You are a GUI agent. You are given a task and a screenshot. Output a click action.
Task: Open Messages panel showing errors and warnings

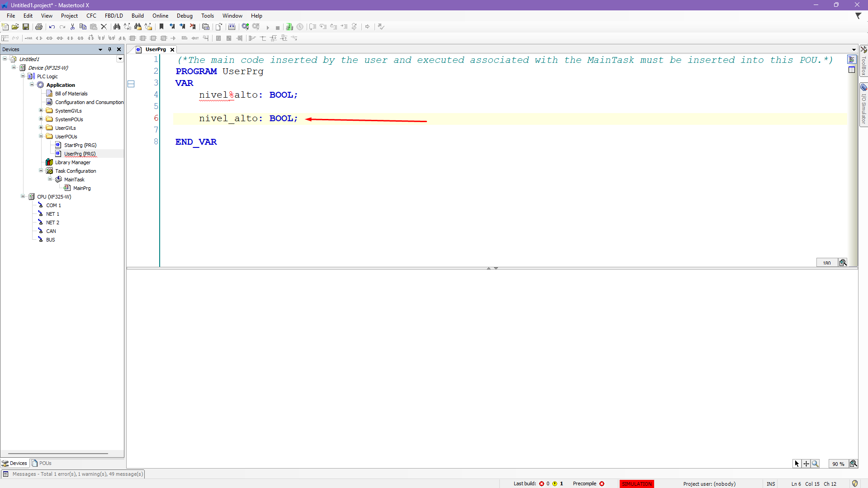click(77, 474)
